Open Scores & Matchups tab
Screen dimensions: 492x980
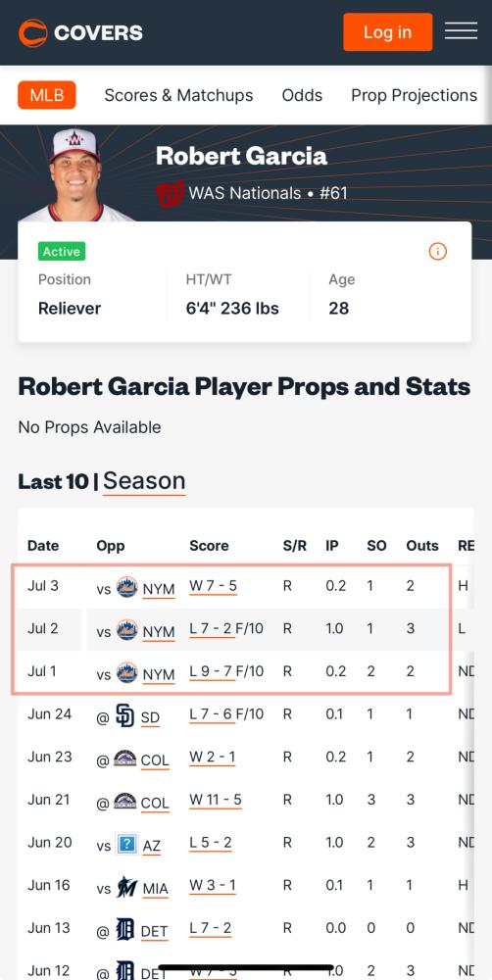(178, 95)
